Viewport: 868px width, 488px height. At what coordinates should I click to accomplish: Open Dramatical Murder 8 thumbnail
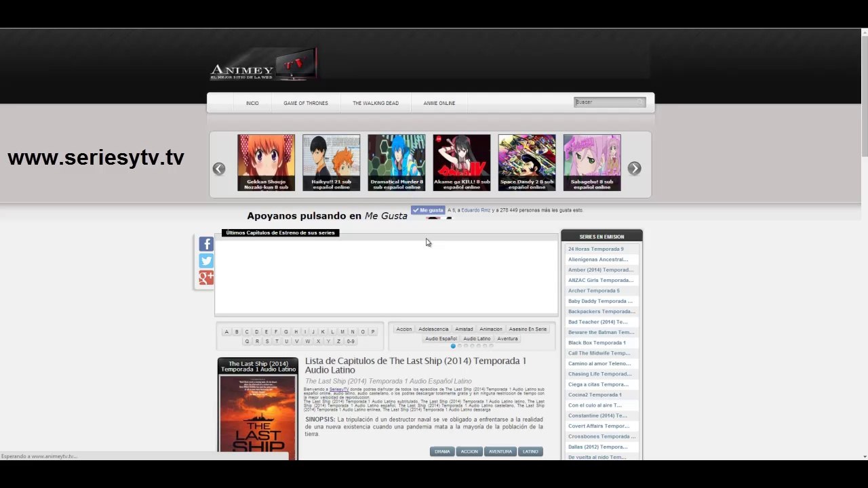[x=397, y=163]
